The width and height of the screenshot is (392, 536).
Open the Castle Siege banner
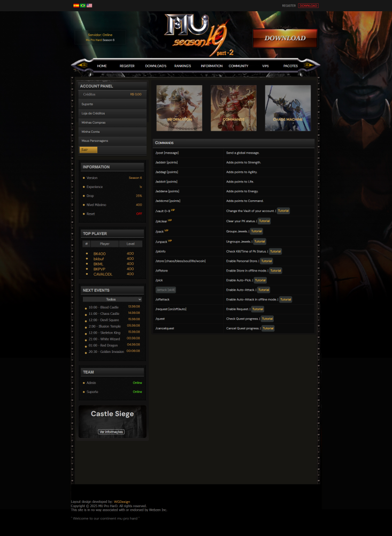[112, 421]
